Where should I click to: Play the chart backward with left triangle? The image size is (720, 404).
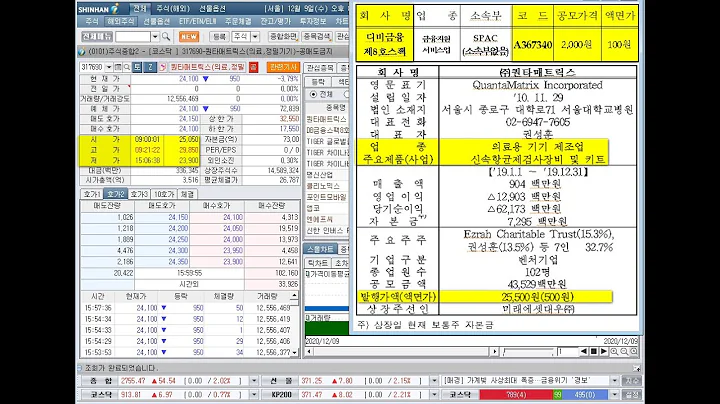584,351
